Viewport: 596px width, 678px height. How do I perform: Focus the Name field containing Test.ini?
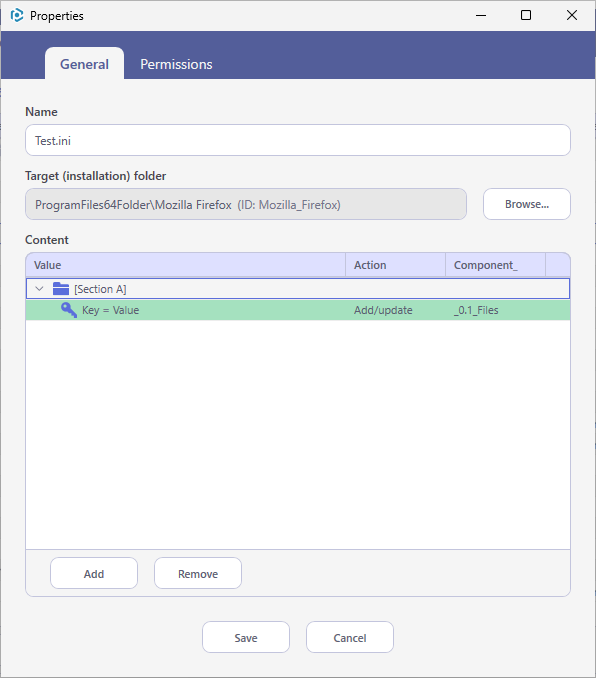pos(298,140)
